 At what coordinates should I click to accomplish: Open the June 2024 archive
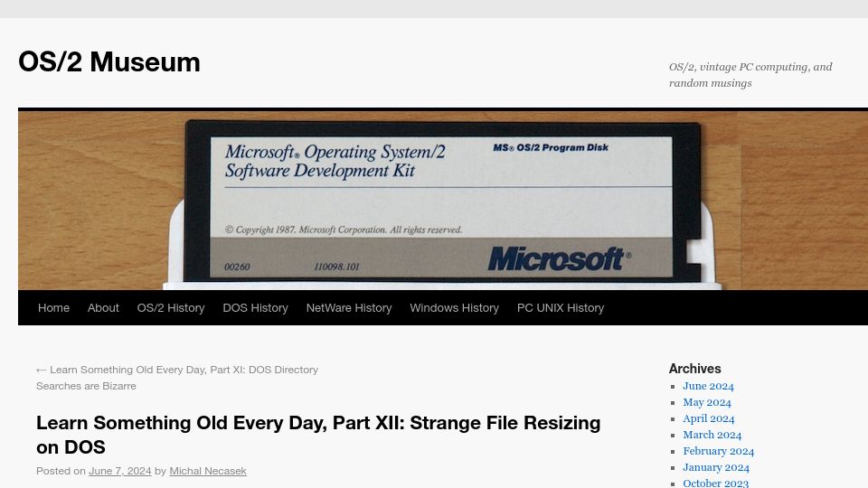(x=708, y=386)
